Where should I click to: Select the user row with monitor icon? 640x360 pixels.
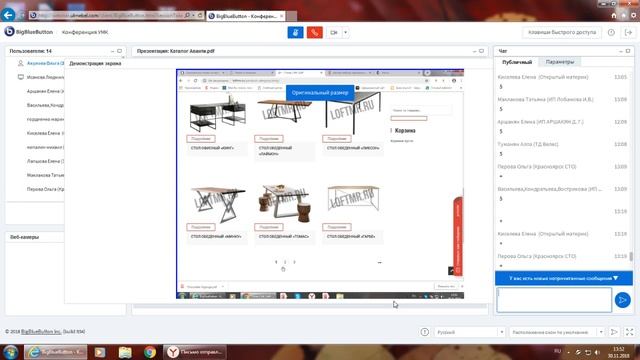pyautogui.click(x=41, y=77)
